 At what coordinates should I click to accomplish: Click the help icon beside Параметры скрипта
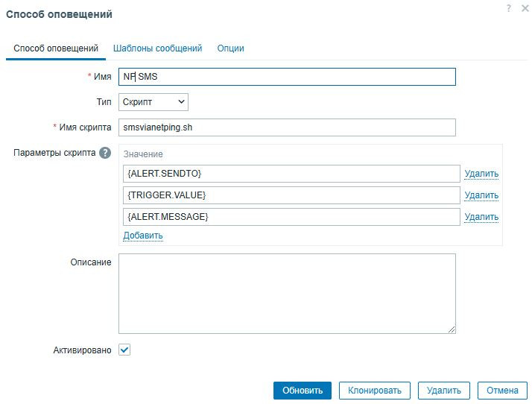(105, 153)
